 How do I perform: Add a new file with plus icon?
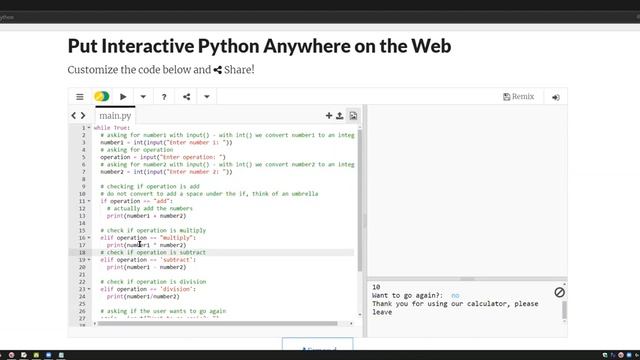pyautogui.click(x=329, y=116)
